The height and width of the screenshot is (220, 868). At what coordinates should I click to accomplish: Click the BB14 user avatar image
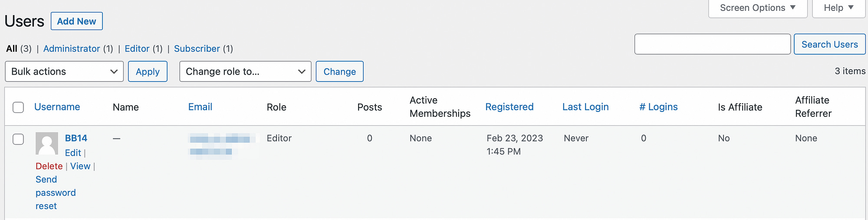(x=47, y=144)
